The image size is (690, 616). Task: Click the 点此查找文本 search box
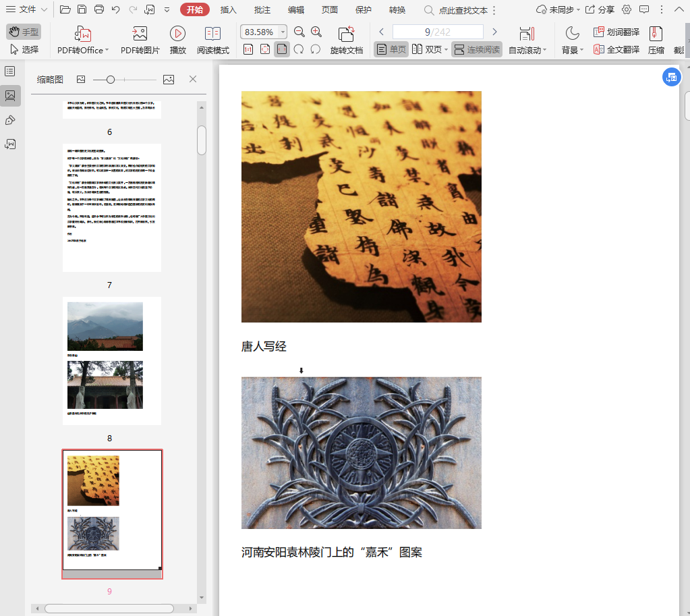pos(456,10)
